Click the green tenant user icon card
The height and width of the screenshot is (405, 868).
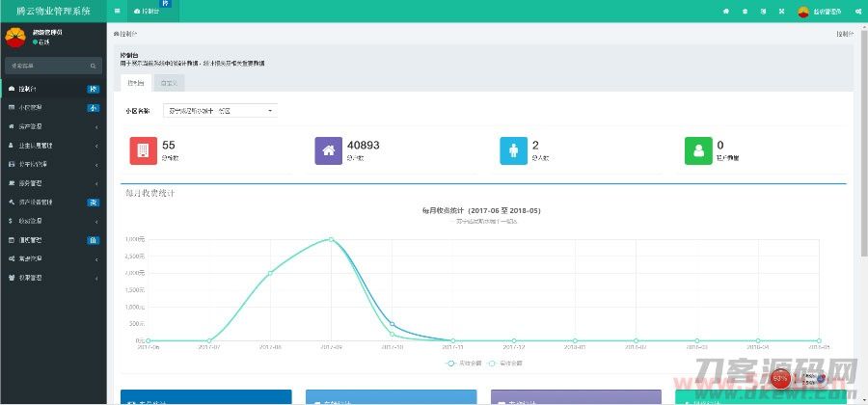(698, 150)
